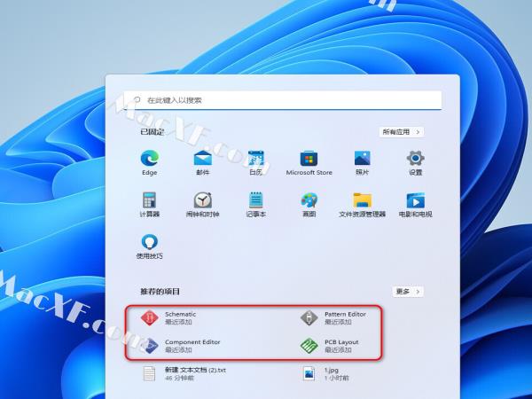Launch the 画图 paint app
Viewport: 532px width, 399px height.
tap(309, 205)
